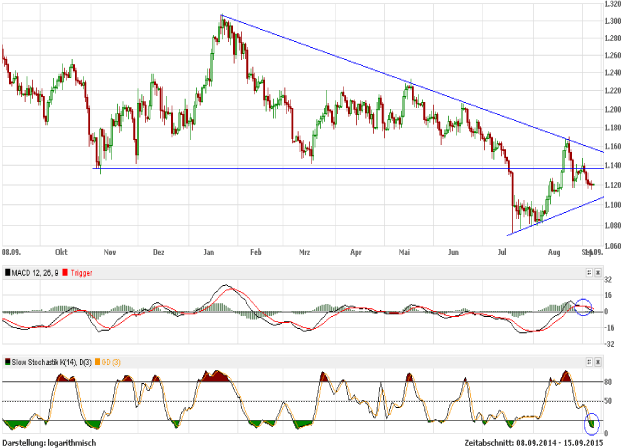Image resolution: width=623 pixels, height=448 pixels.
Task: Click the horizontal blue support line
Action: 300,168
